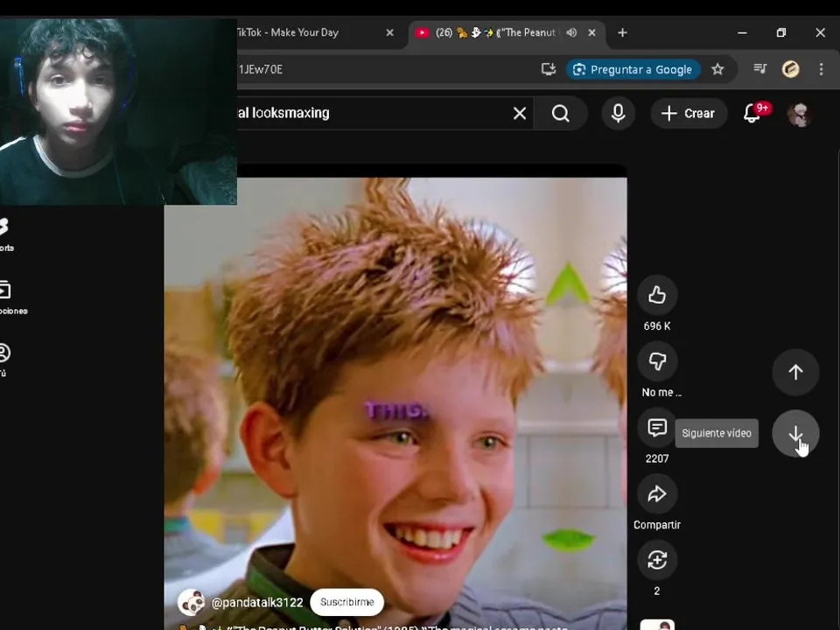The image size is (840, 630).
Task: Close the YouTube Peanut tab
Action: pos(591,32)
